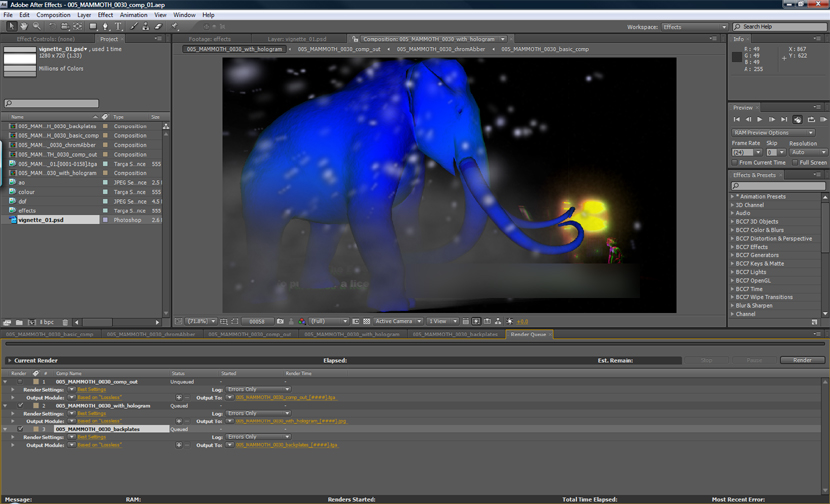Select the Unified Camera tool

point(65,26)
